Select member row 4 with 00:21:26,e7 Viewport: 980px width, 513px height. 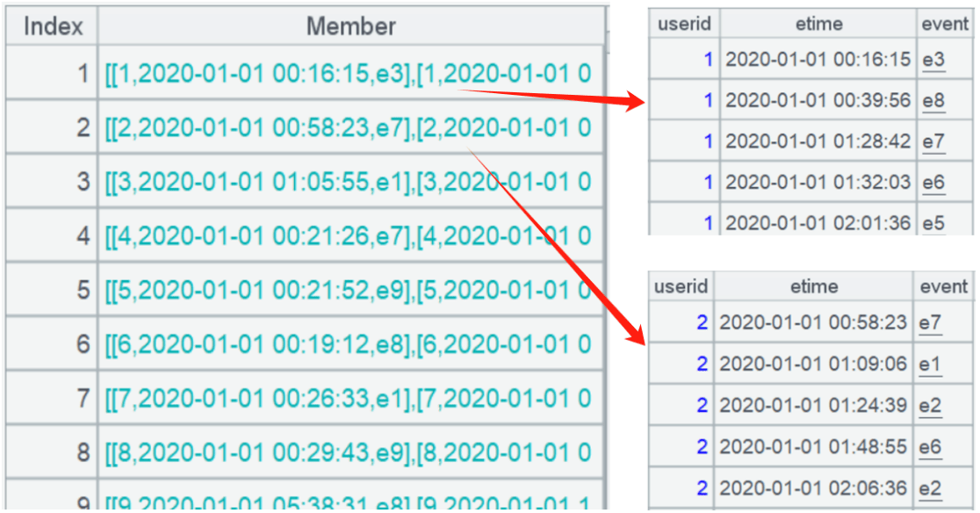pyautogui.click(x=350, y=235)
